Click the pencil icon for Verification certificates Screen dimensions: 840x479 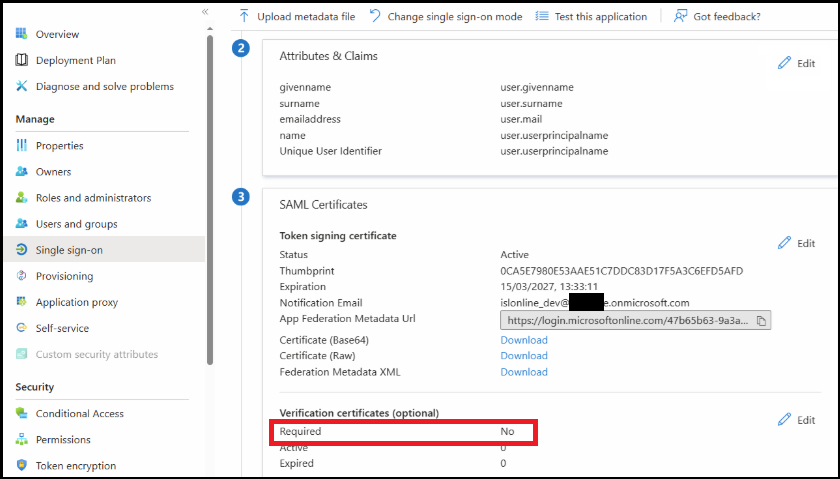tap(784, 420)
